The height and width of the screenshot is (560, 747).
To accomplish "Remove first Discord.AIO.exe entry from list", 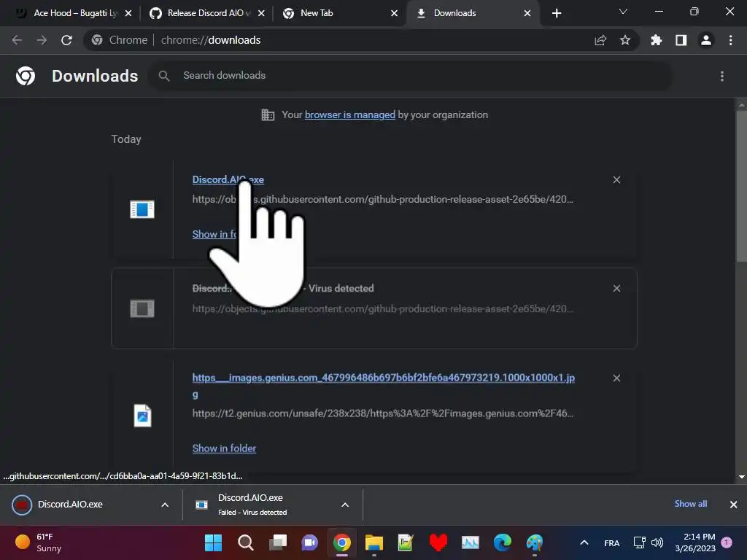I will pos(616,179).
